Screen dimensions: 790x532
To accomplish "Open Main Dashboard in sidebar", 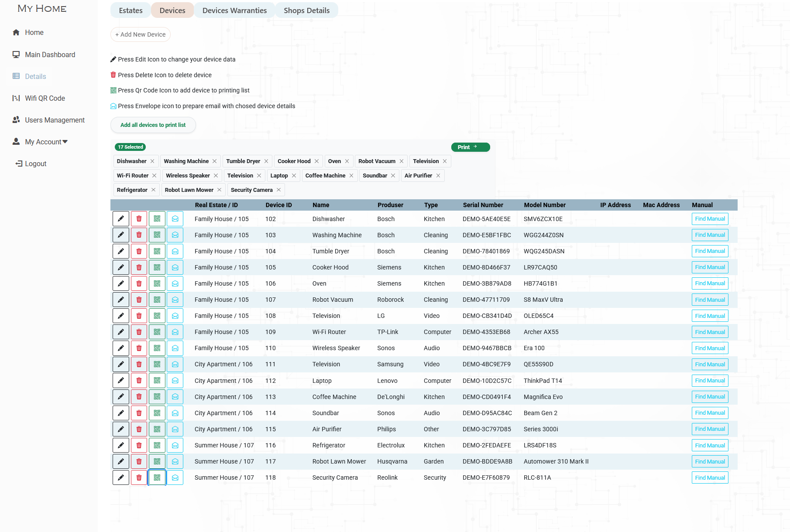I will point(44,55).
